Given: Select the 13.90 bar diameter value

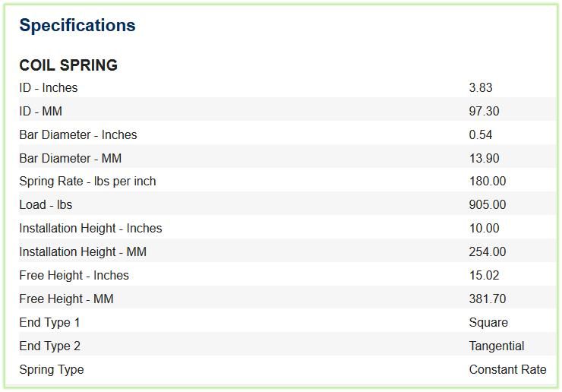Looking at the screenshot, I should click(484, 158).
